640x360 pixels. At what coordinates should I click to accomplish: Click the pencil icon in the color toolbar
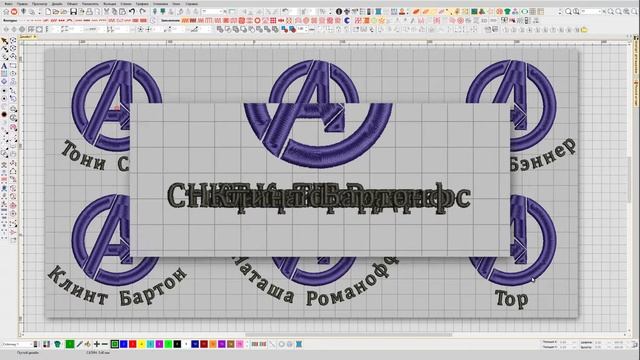(x=80, y=344)
